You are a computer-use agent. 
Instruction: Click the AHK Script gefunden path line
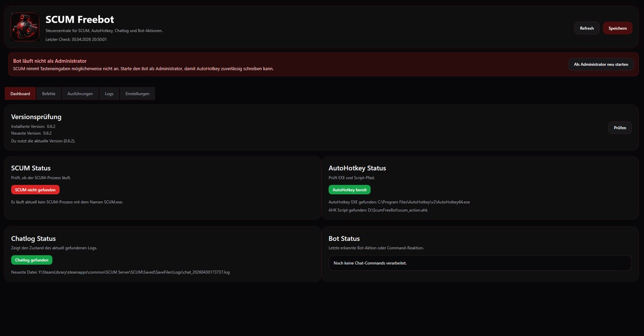(x=378, y=210)
